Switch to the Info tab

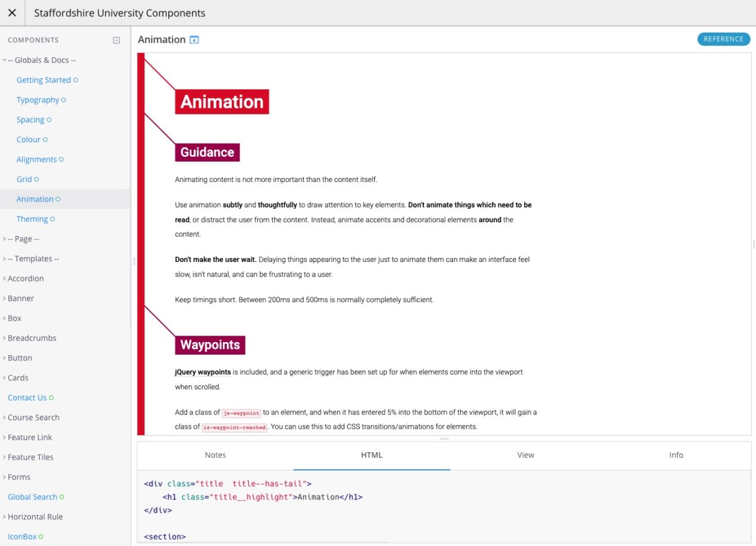pyautogui.click(x=676, y=455)
